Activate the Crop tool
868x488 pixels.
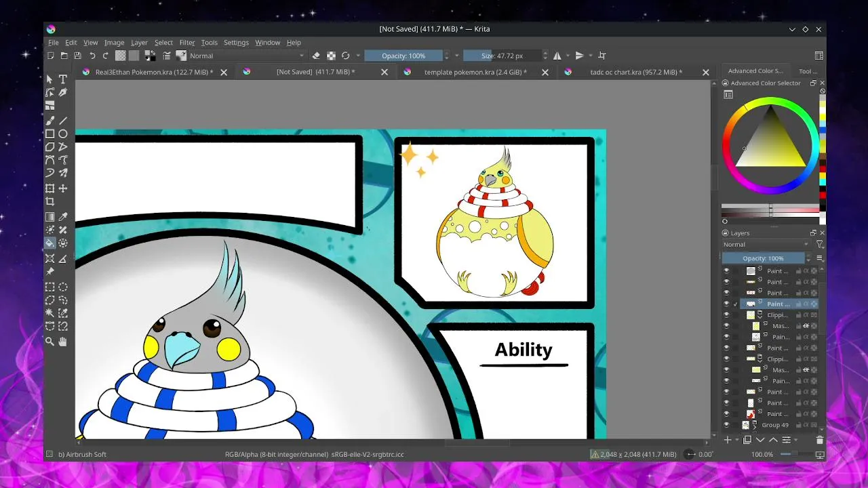(50, 202)
